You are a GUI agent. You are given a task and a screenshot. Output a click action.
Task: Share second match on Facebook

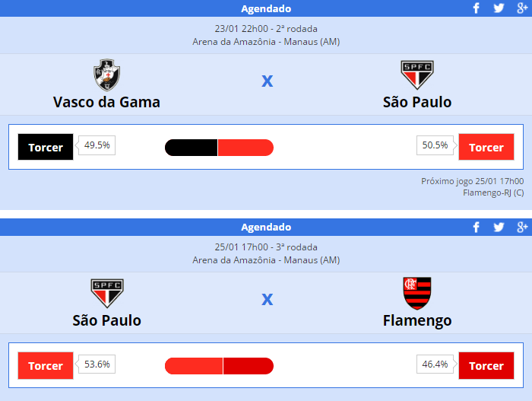477,227
